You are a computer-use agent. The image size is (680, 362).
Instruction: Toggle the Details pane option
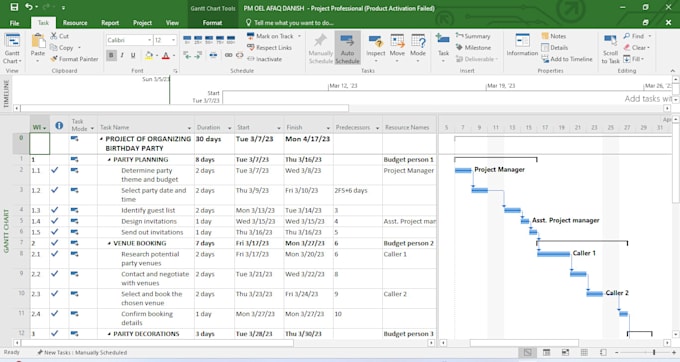[x=555, y=47]
